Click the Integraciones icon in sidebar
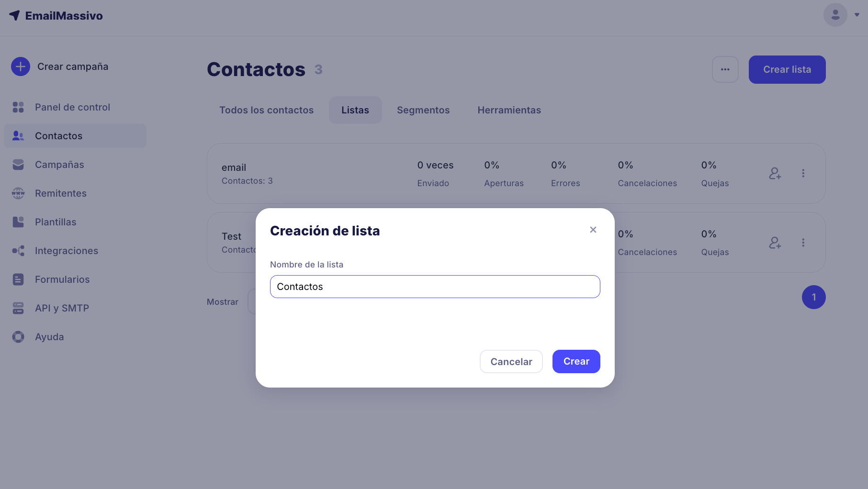The height and width of the screenshot is (489, 868). pyautogui.click(x=18, y=251)
